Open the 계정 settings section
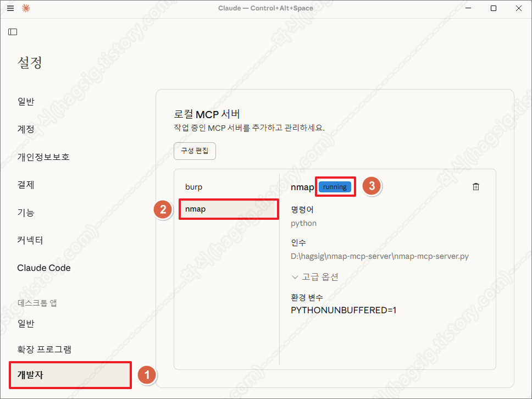This screenshot has height=399, width=532. coord(26,129)
